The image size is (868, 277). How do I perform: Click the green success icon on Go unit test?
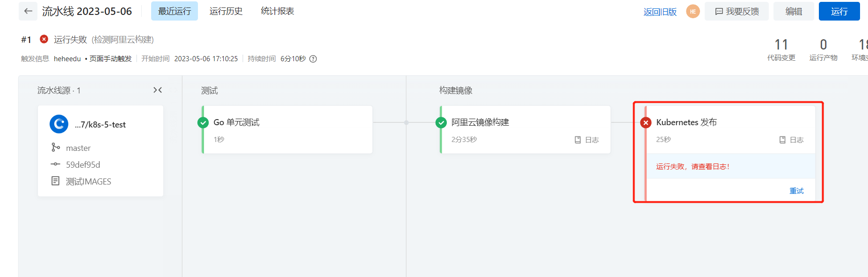pyautogui.click(x=203, y=123)
